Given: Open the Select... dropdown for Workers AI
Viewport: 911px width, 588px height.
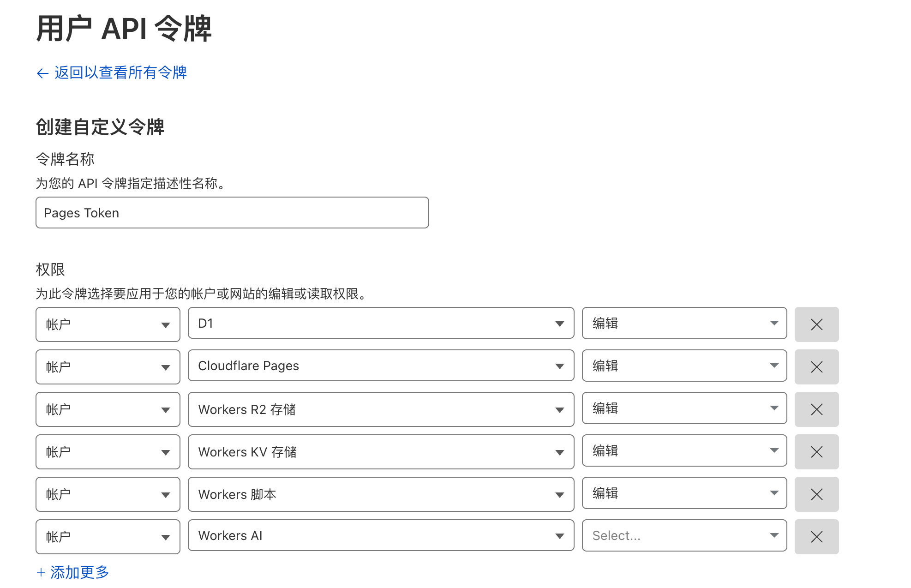Looking at the screenshot, I should [684, 535].
